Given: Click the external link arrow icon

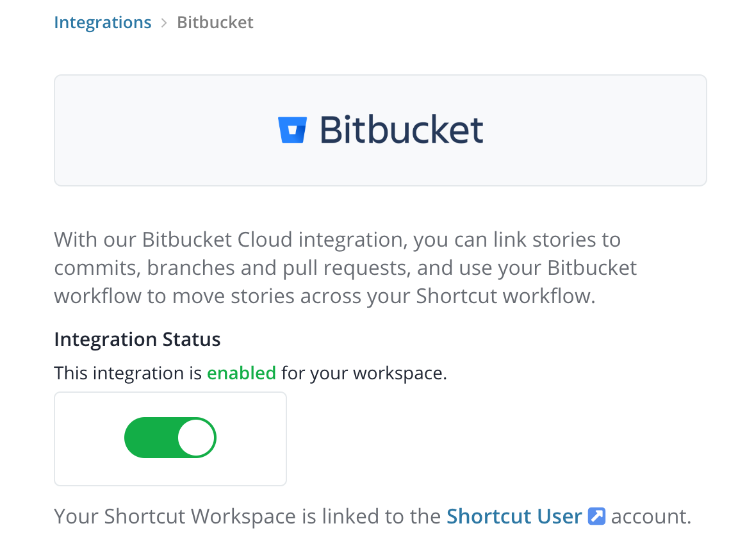Looking at the screenshot, I should 596,516.
